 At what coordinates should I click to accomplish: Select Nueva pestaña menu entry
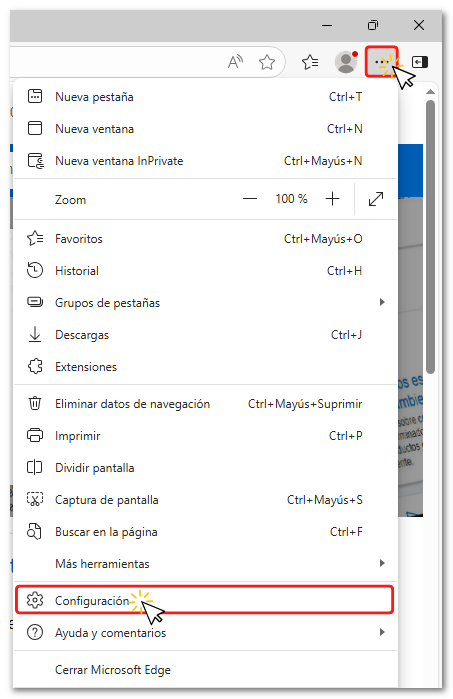(205, 96)
